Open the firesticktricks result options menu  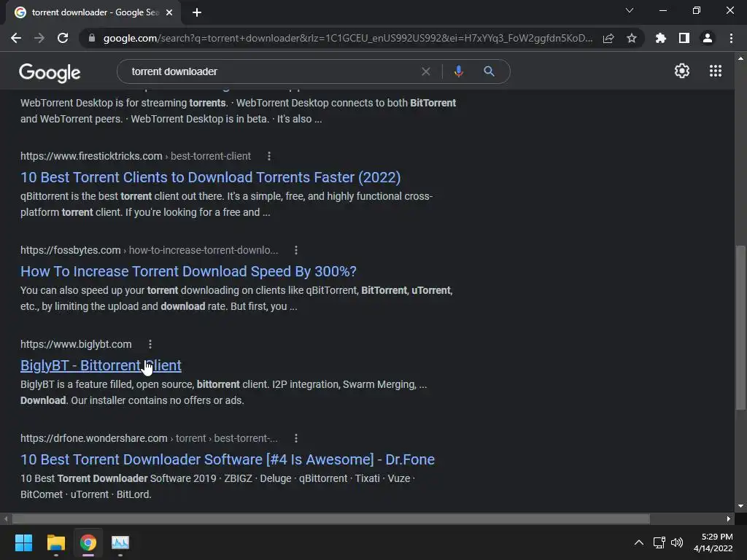coord(269,156)
